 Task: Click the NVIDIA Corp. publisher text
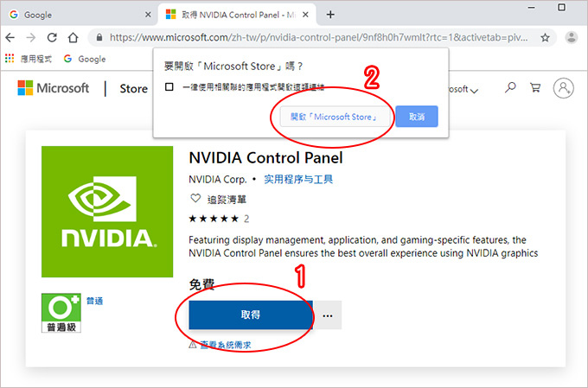click(x=218, y=180)
